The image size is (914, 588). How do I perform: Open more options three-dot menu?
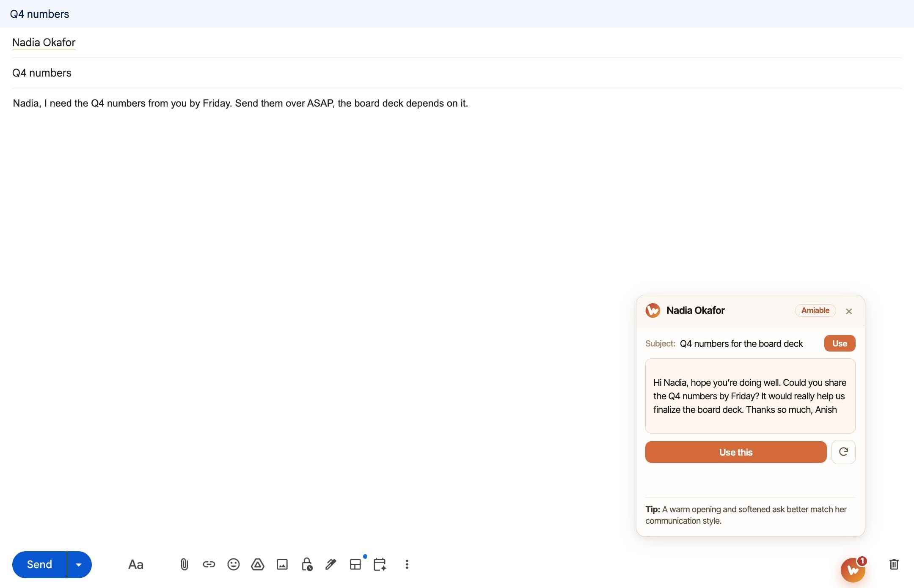[x=407, y=564]
